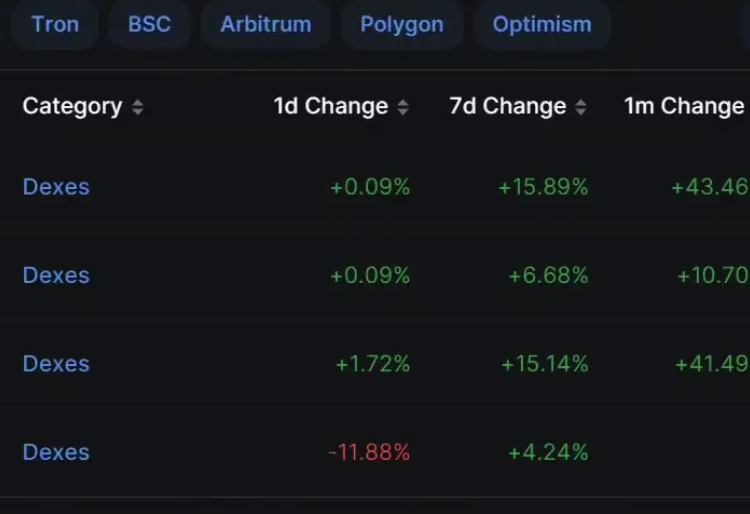Open Dexes link in the -11.88% row
This screenshot has height=514, width=750.
point(56,452)
